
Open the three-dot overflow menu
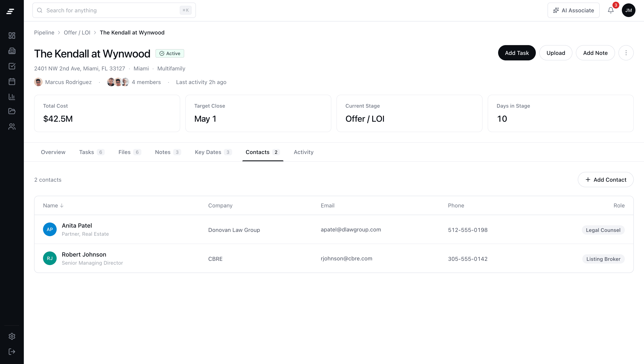point(626,53)
